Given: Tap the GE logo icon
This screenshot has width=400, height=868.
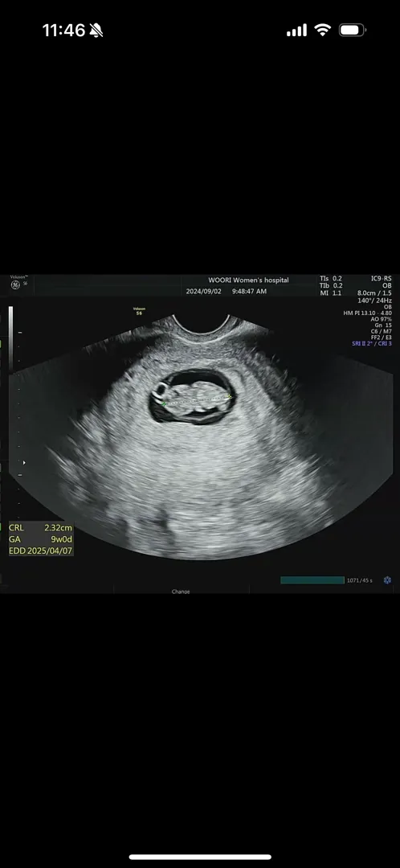Looking at the screenshot, I should [x=15, y=285].
